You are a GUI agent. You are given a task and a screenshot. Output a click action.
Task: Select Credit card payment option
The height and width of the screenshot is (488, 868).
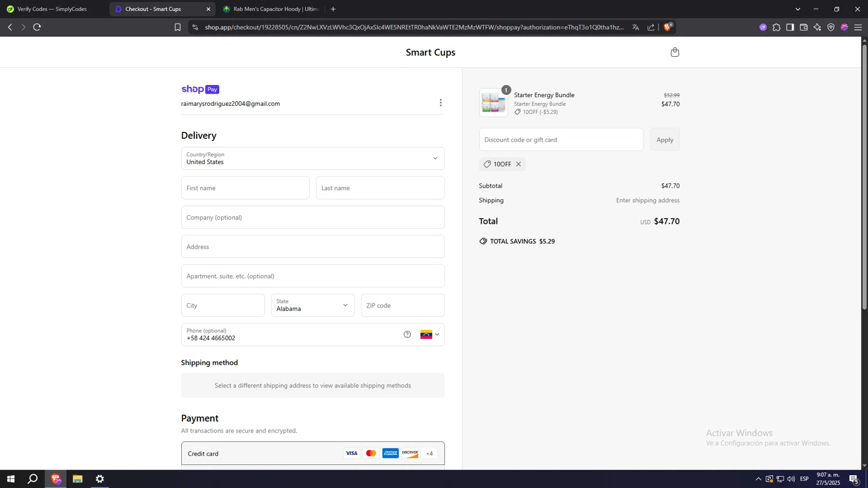click(x=313, y=453)
